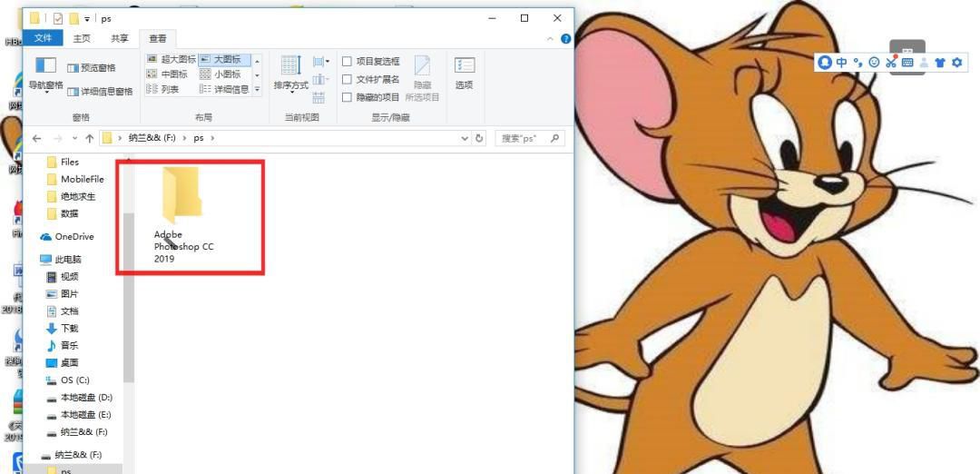
Task: Select 此电脑 in the navigation pane
Action: pos(61,260)
